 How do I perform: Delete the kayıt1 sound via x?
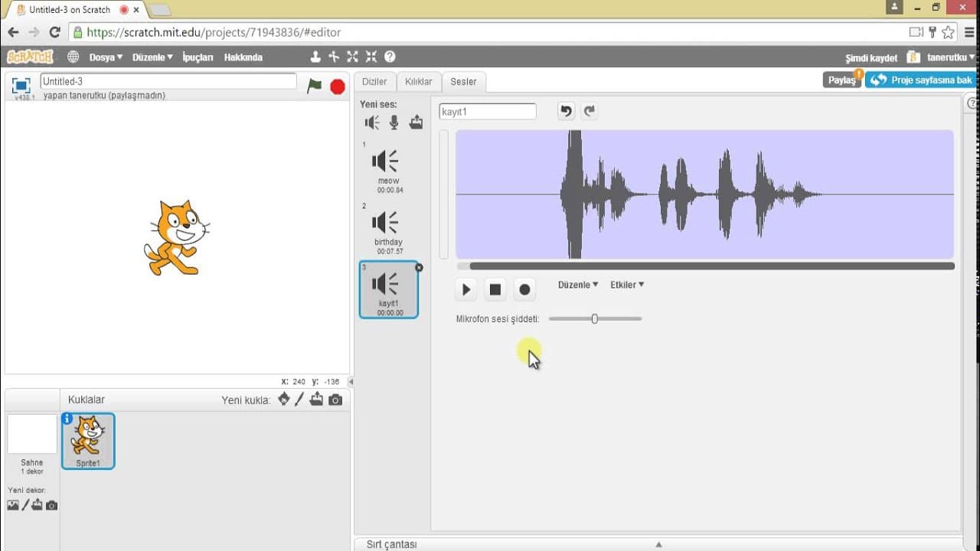point(419,267)
